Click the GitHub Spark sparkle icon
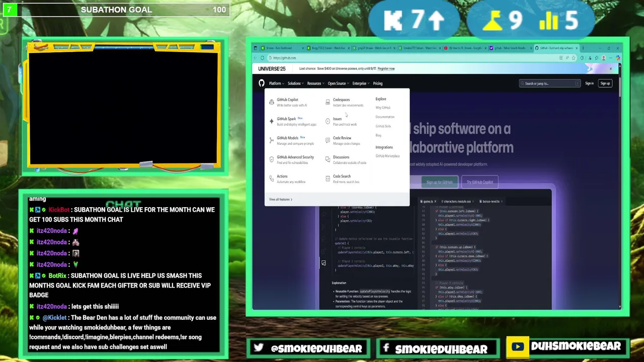 [x=272, y=121]
